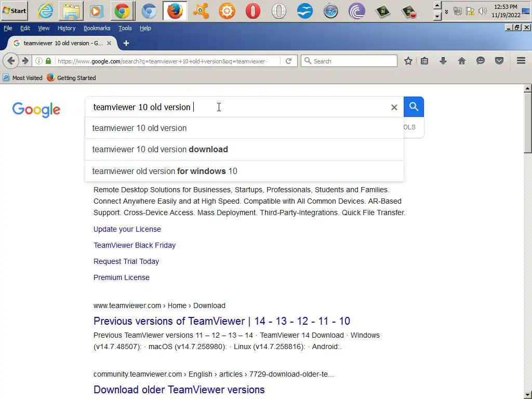
Task: Save the page to Pocket
Action: point(499,61)
